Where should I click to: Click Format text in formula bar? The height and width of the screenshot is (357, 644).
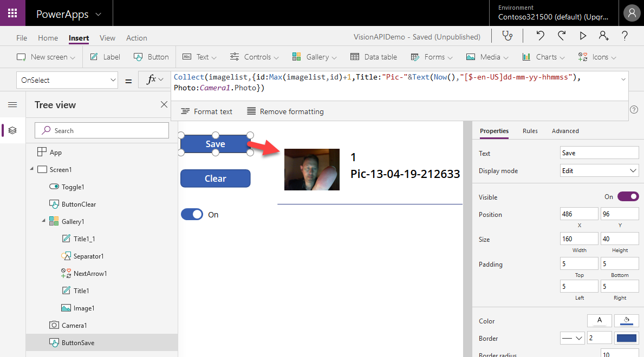206,111
